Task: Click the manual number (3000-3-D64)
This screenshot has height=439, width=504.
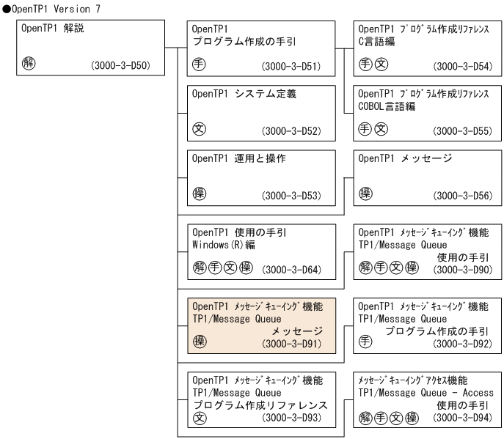Action: (291, 270)
